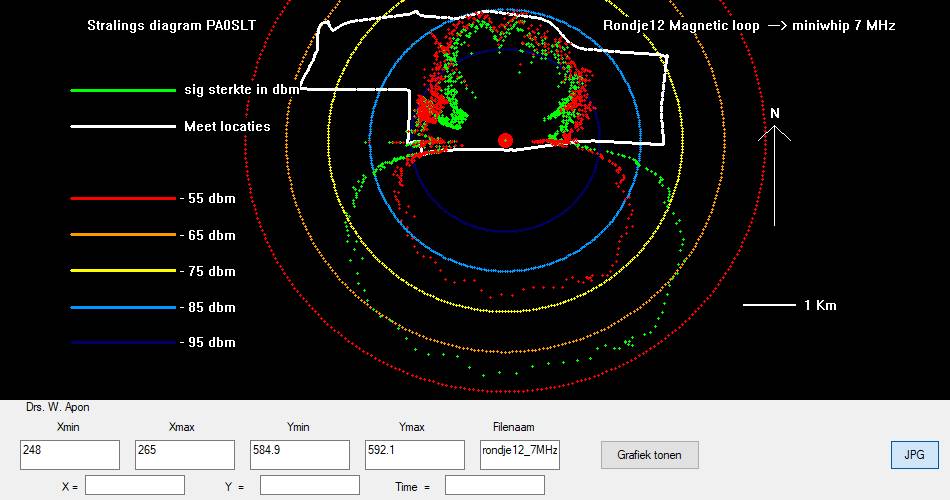This screenshot has width=950, height=500.
Task: Click the white Meet locaties legend line
Action: point(123,127)
